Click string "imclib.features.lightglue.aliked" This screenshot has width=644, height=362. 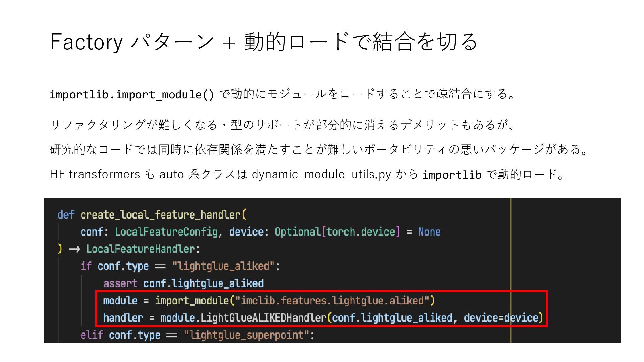pos(332,301)
